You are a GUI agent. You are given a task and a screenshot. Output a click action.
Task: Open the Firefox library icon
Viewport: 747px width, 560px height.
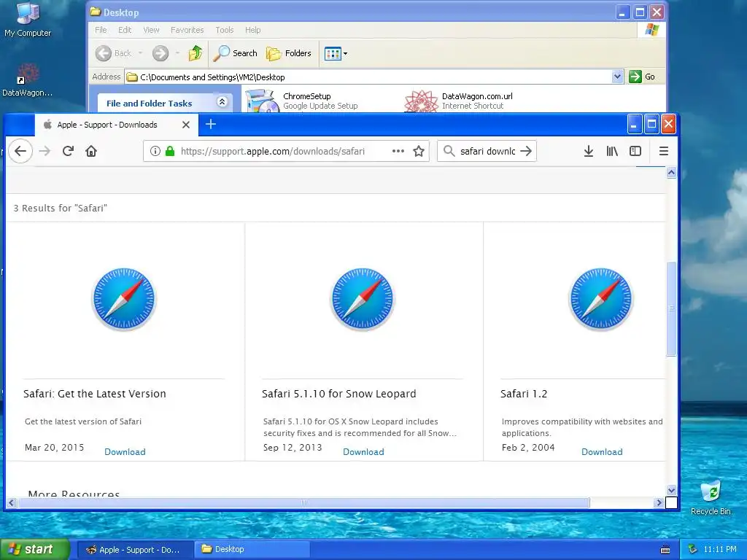coord(612,151)
